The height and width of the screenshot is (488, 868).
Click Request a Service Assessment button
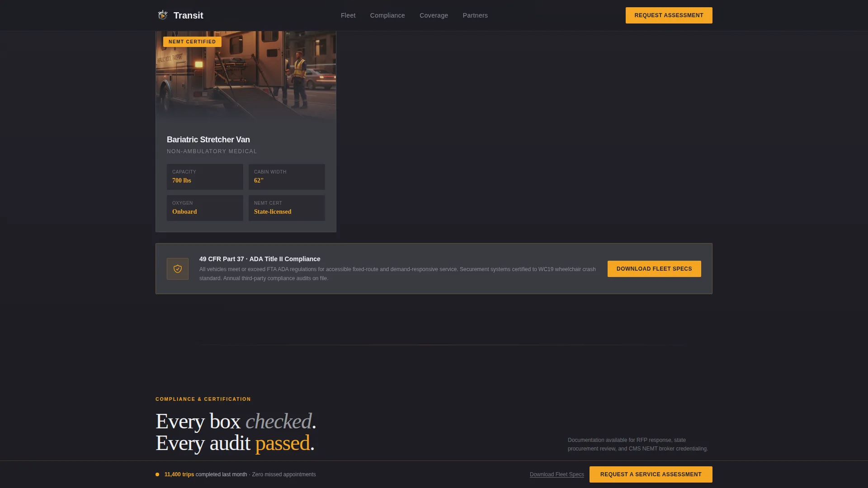click(x=651, y=474)
